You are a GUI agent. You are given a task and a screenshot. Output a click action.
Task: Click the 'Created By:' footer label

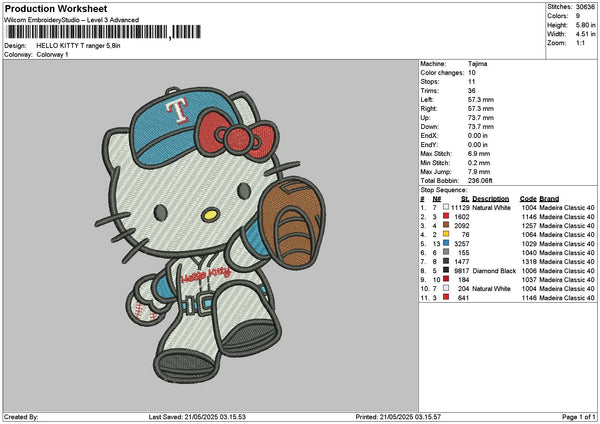[x=21, y=417]
